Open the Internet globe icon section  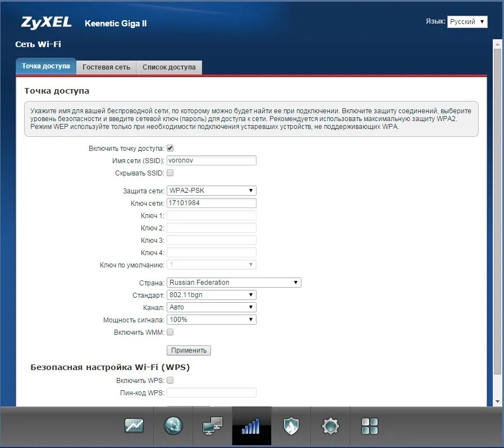[173, 427]
